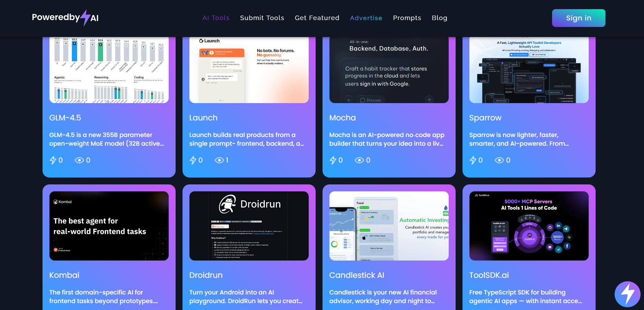644x310 pixels.
Task: Click the Droidrun description text
Action: click(x=246, y=297)
